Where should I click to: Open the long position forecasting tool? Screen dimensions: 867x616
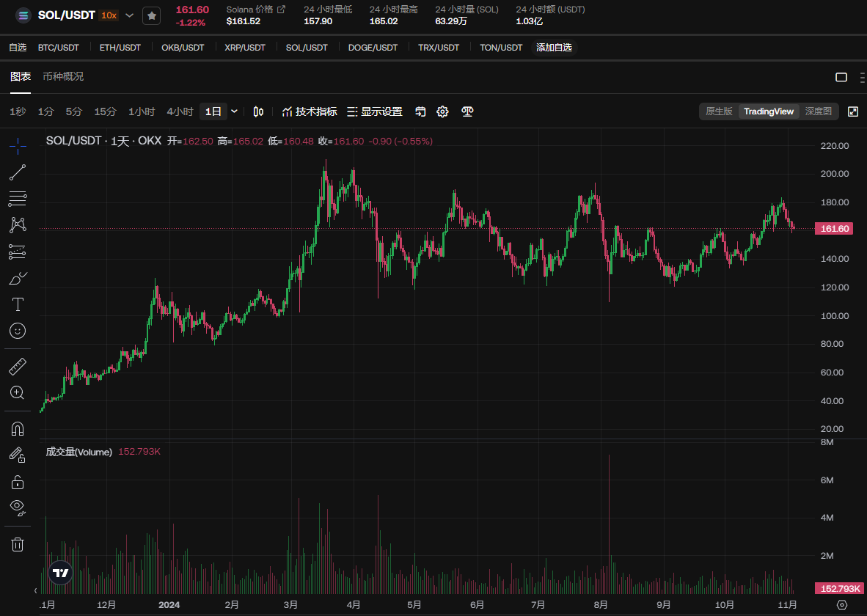coord(18,252)
